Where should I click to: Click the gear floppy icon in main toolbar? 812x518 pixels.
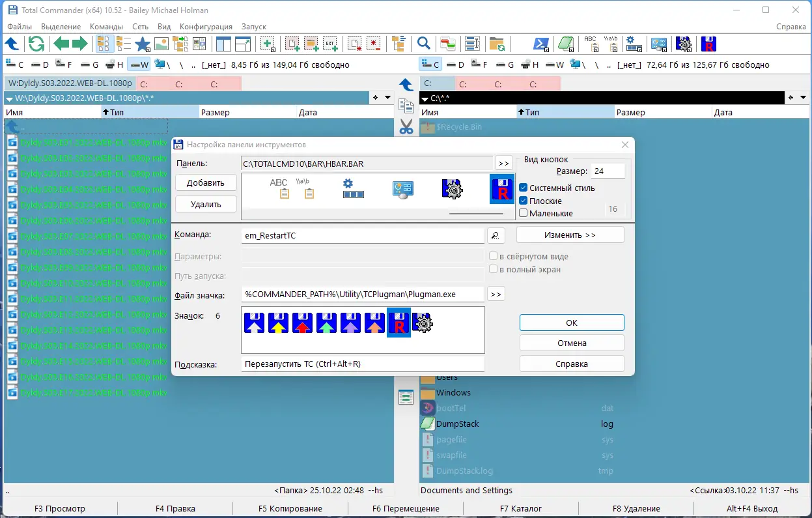[x=684, y=44]
